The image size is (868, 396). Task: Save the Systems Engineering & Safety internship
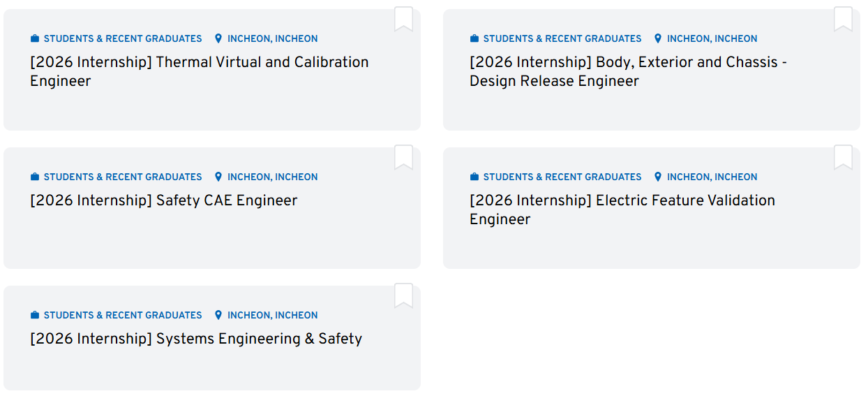[403, 295]
